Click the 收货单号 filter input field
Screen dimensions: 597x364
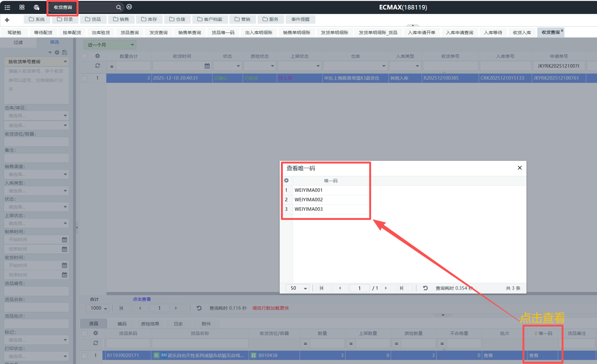[x=451, y=66]
